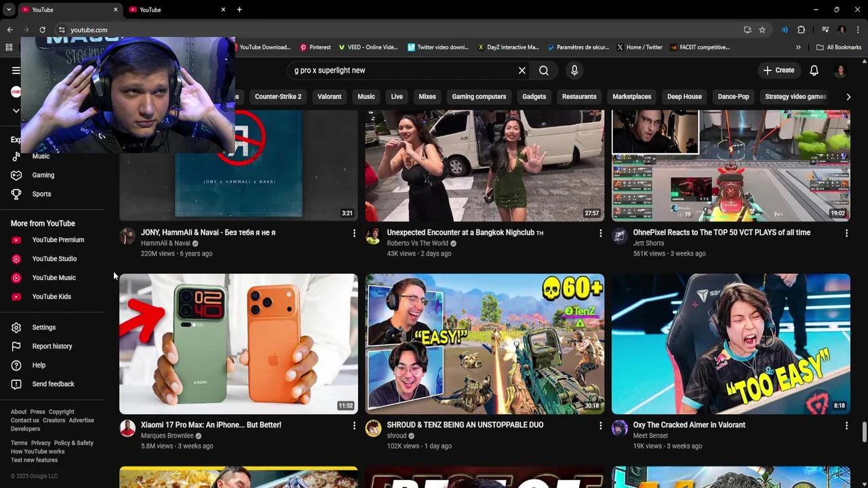
Task: Collapse the sidebar section chevron
Action: pos(16,110)
